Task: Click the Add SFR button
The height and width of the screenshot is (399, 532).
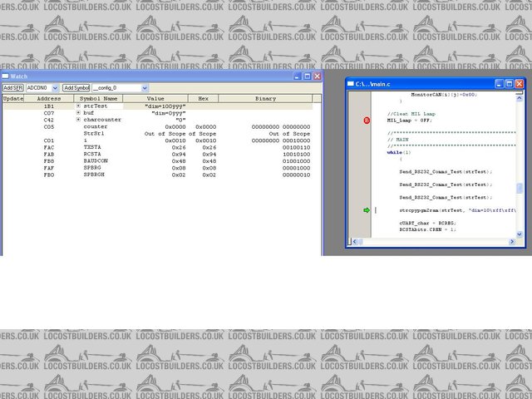Action: (x=12, y=87)
